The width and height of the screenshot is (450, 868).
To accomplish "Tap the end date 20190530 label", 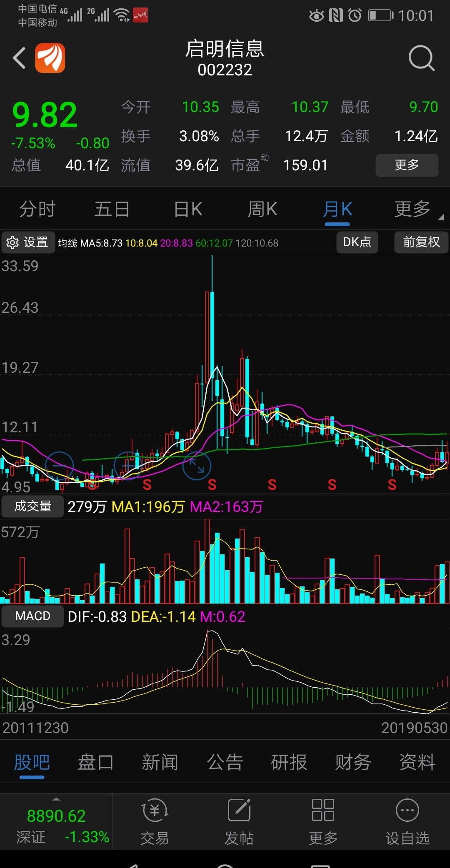I will [414, 728].
